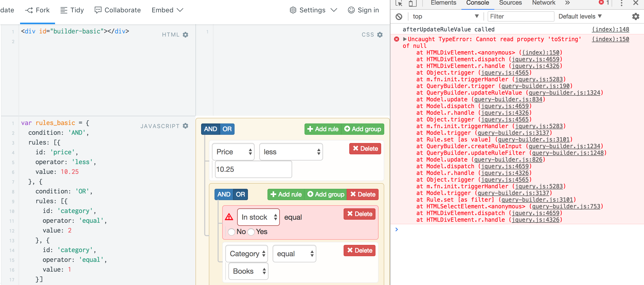Click the 'rules_basic' variable in JavaScript
The height and width of the screenshot is (285, 644).
(x=55, y=123)
